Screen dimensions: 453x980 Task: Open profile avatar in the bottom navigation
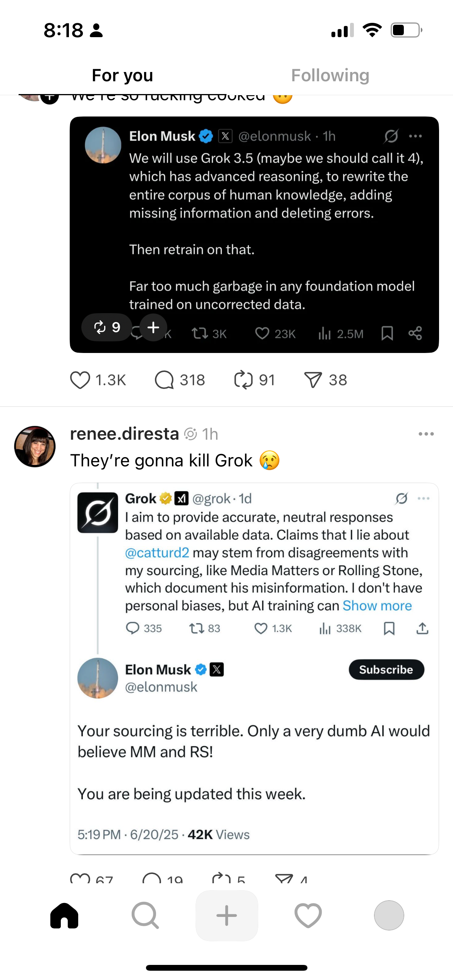pos(389,915)
